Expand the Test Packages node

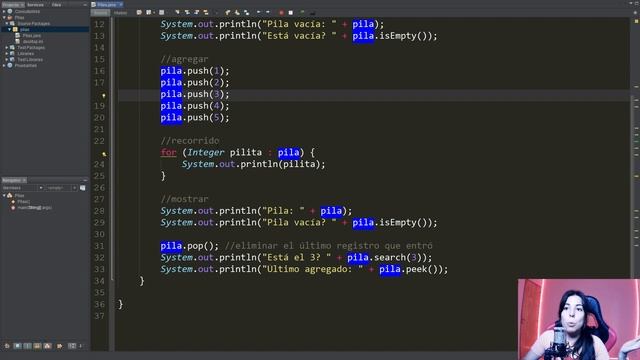click(x=7, y=47)
